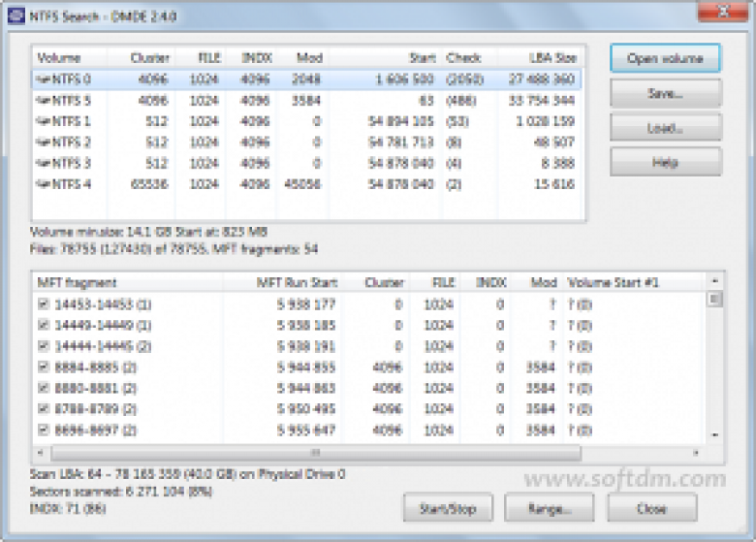
Task: Click MFT Run Start value 5 938 191
Action: (x=306, y=346)
